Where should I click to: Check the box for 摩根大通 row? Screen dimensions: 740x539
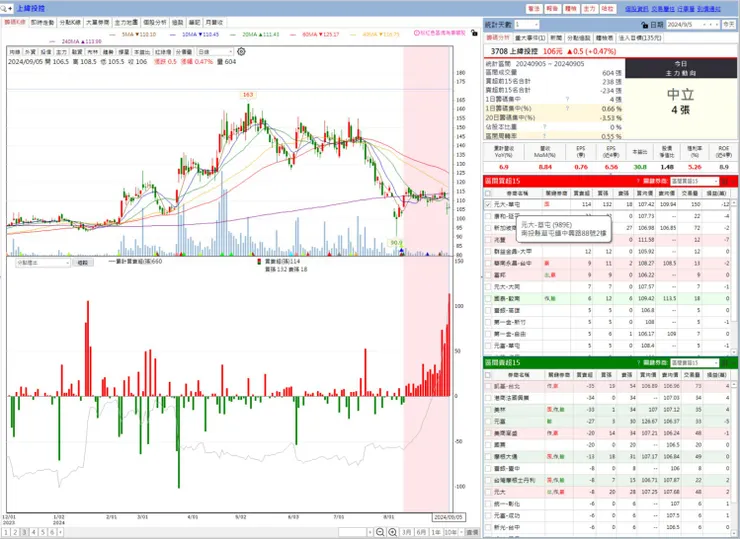488,457
